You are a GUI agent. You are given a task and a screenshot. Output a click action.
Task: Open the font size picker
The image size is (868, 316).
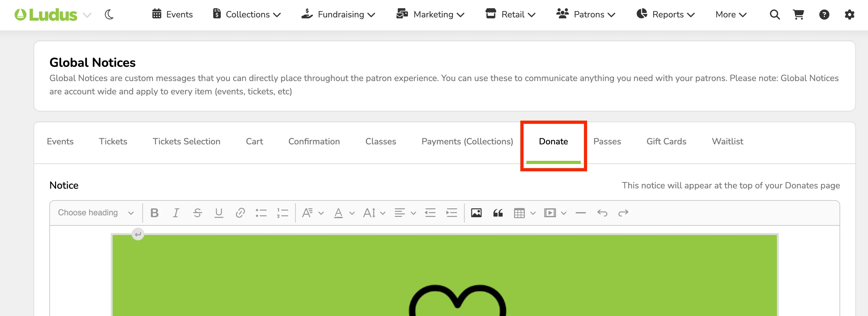374,213
